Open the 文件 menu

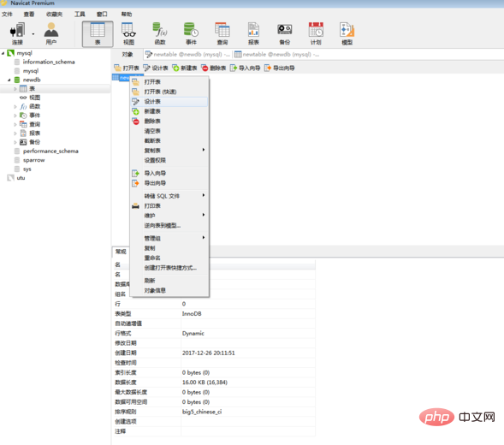click(x=7, y=15)
